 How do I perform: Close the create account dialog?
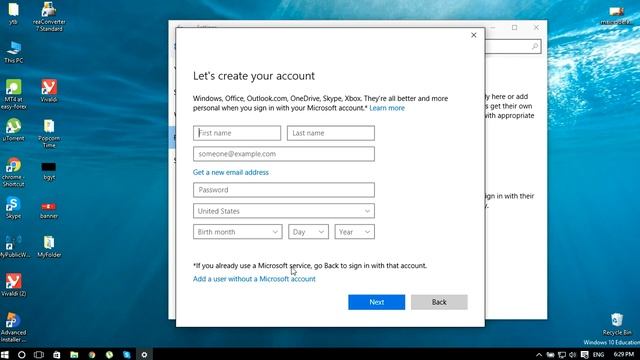[x=473, y=35]
